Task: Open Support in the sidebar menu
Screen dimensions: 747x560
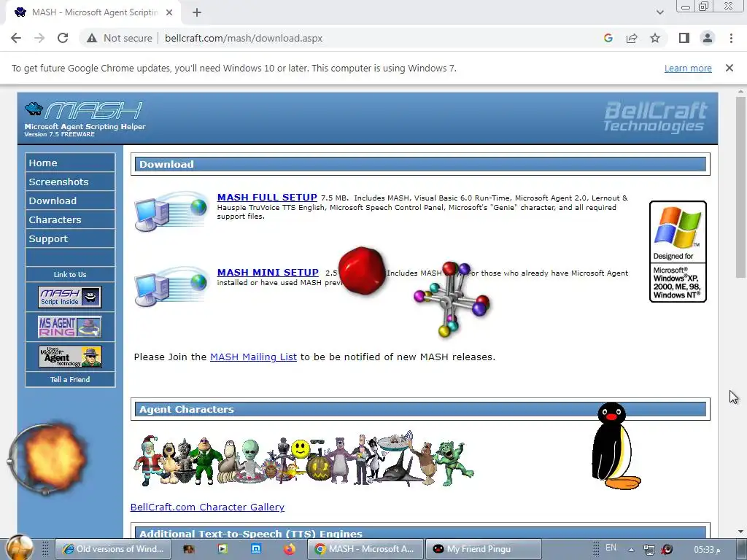Action: coord(70,239)
